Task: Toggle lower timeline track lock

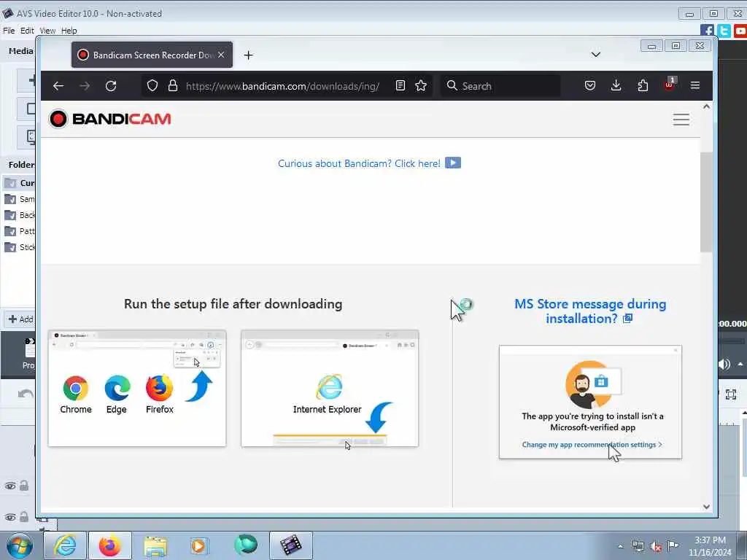Action: 24,517
